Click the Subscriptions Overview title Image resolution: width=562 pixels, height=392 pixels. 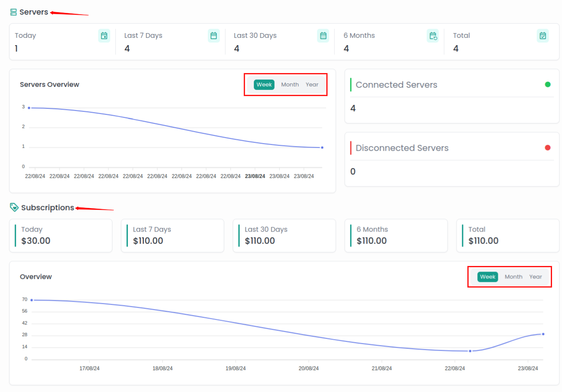36,277
